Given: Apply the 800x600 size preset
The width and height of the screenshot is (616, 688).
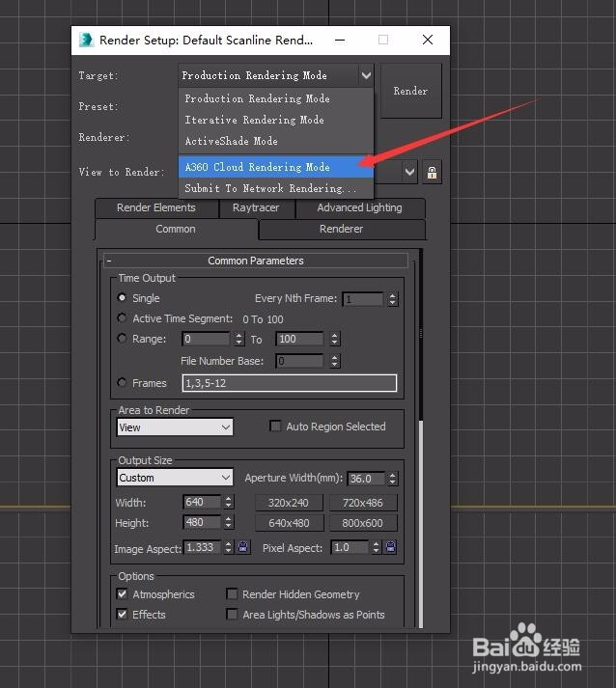Looking at the screenshot, I should coord(363,523).
